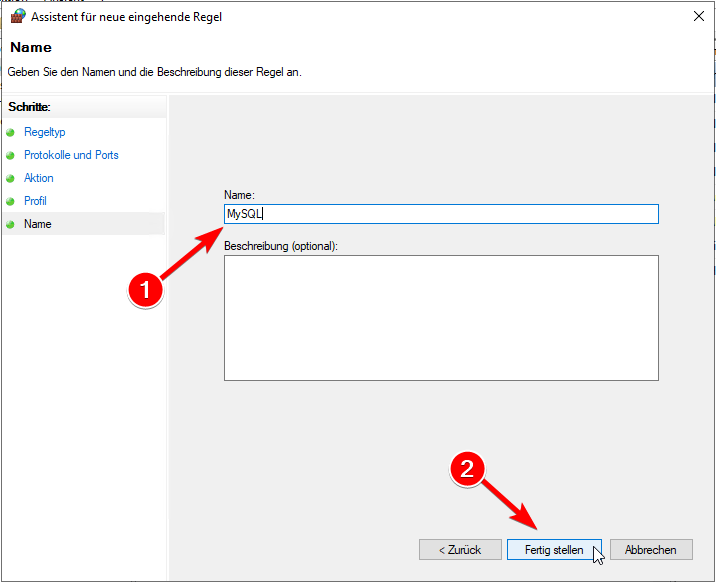Click the green bullet beside Name step
Viewport: 716px width, 582px height.
pos(10,224)
